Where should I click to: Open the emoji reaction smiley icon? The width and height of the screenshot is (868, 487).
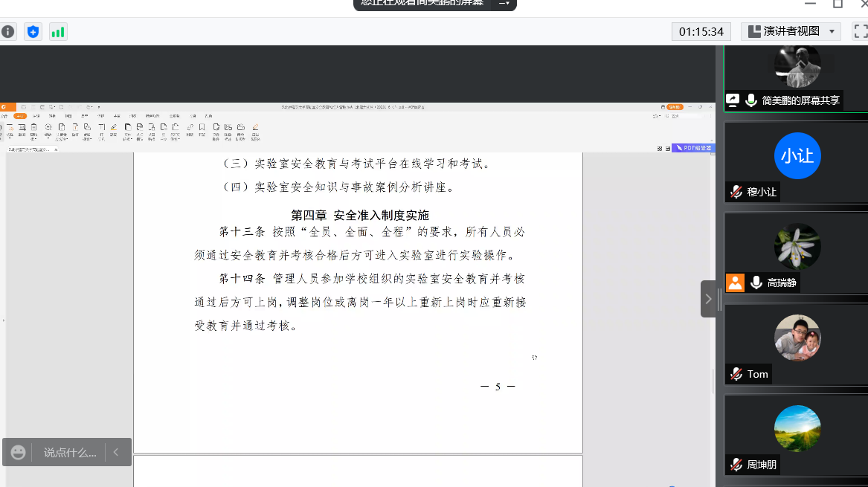[19, 452]
